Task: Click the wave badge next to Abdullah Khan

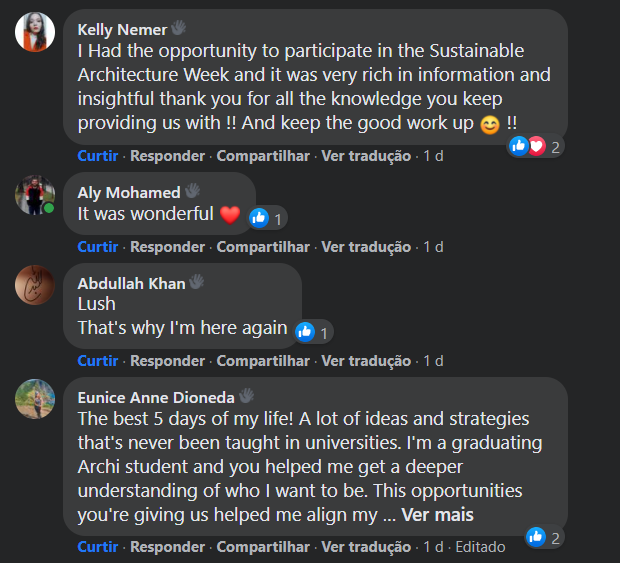Action: (198, 282)
